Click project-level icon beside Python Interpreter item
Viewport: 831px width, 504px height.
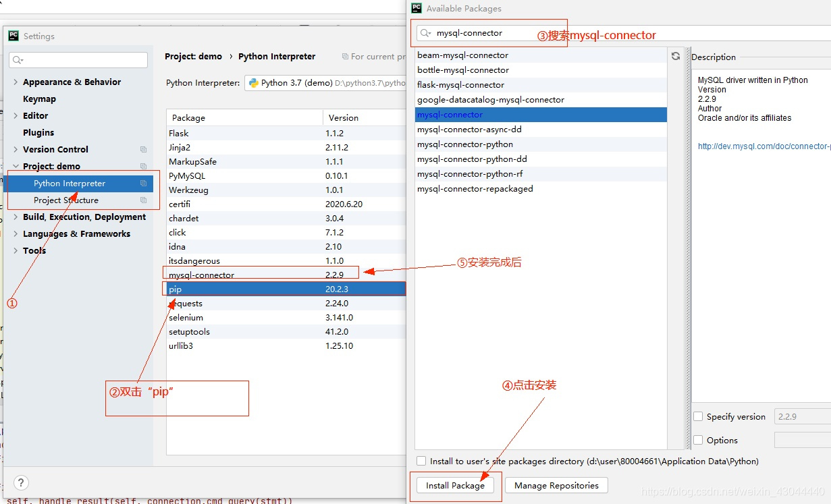pyautogui.click(x=143, y=184)
